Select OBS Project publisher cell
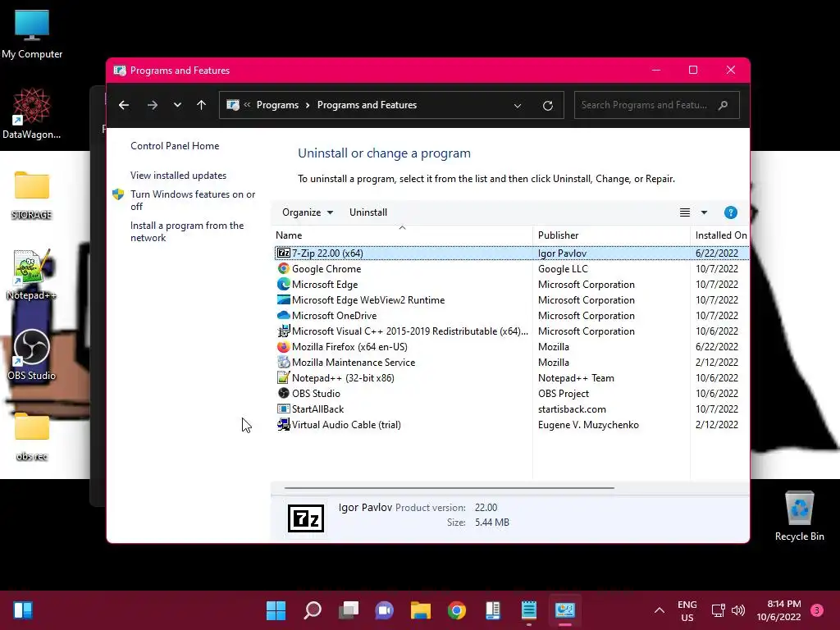The width and height of the screenshot is (840, 630). [563, 393]
